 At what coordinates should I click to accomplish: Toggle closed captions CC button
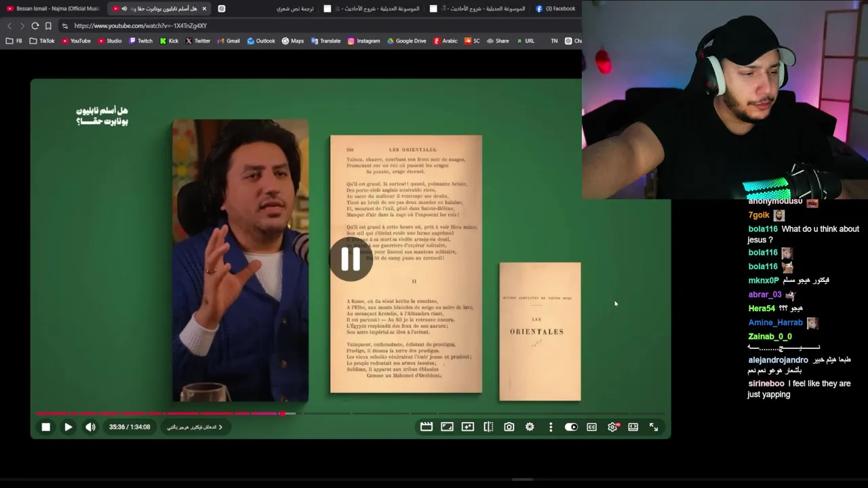(592, 427)
